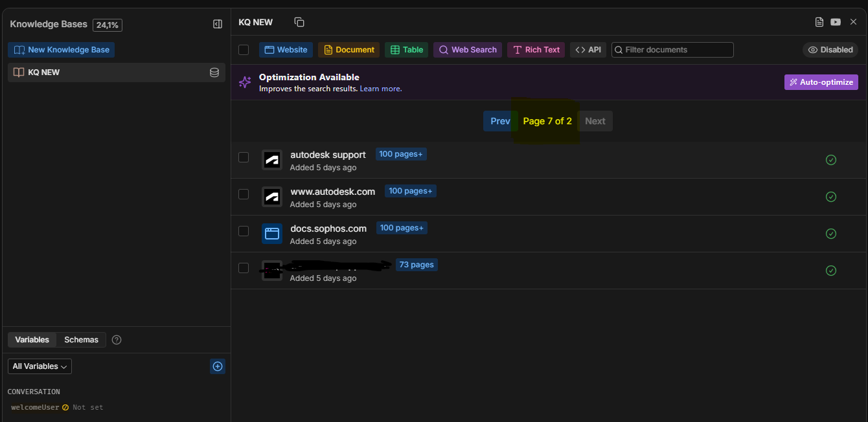Click the help icon next to Schemas
This screenshot has width=868, height=422.
(x=117, y=340)
